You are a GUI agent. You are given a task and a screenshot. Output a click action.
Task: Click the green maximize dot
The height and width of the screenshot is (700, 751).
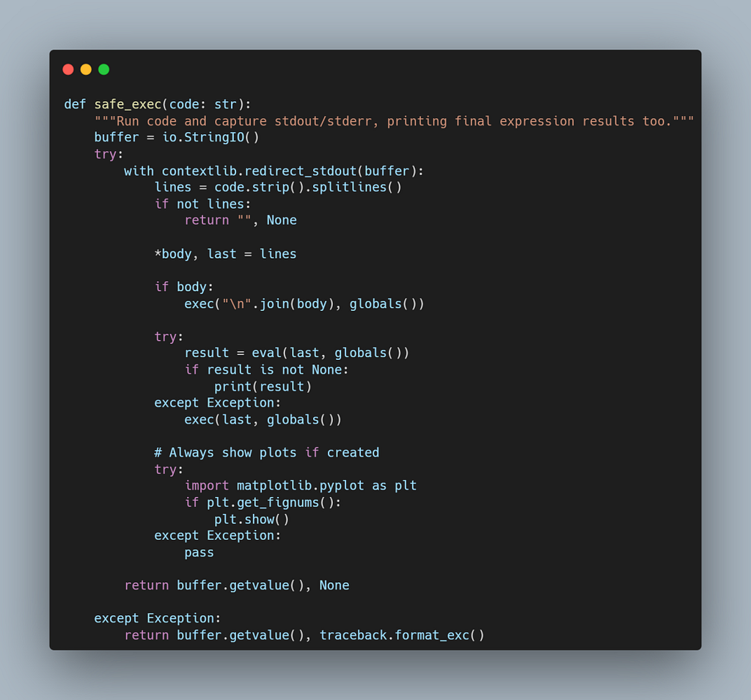pyautogui.click(x=103, y=70)
